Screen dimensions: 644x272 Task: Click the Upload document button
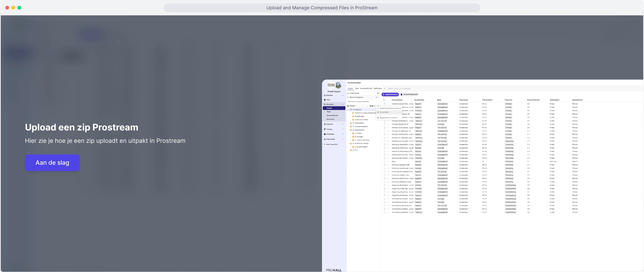pyautogui.click(x=390, y=94)
